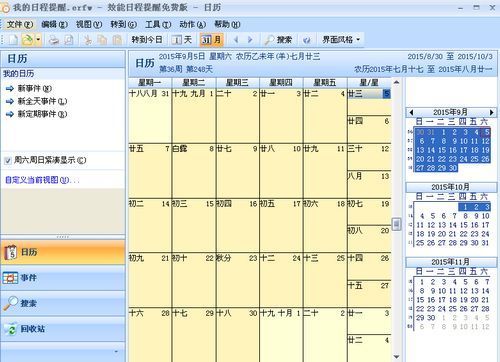Open the dropdown arrow beside the open-folder icon
Screen dimensions: 500x362
click(38, 40)
